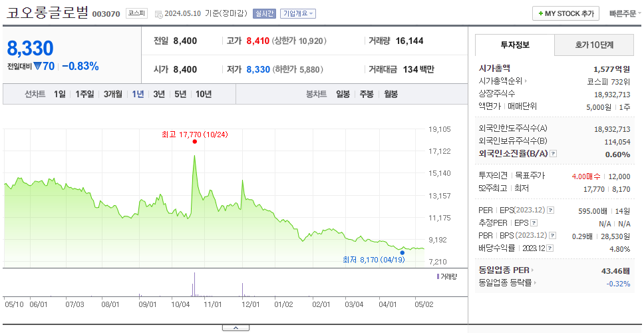Select 10년 line chart period
644x333 pixels.
[x=204, y=94]
